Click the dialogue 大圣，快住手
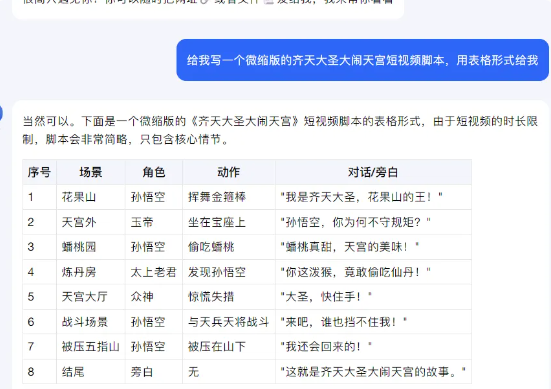551x389 pixels. coord(373,297)
